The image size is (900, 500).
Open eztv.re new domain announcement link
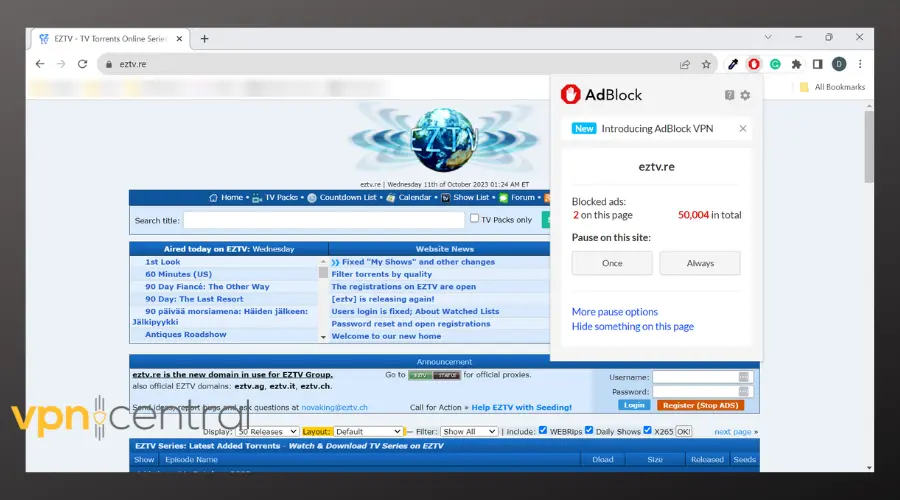click(232, 375)
